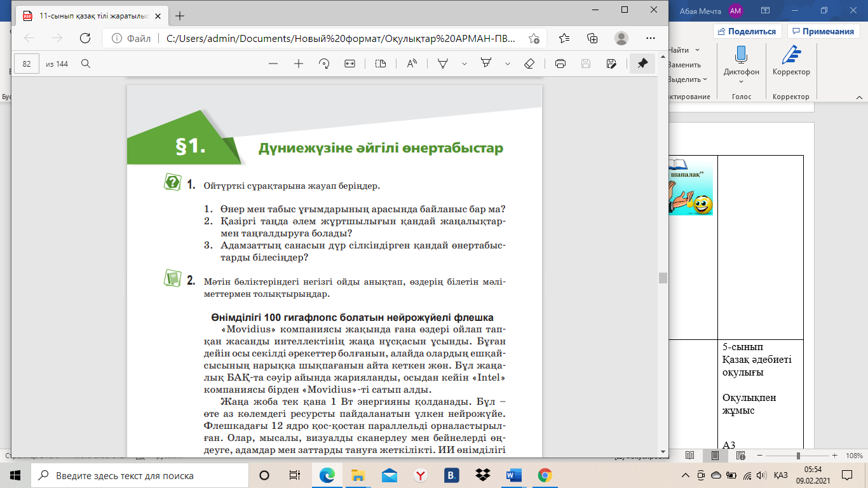Click the Fit to width icon
868x488 pixels.
click(x=349, y=64)
